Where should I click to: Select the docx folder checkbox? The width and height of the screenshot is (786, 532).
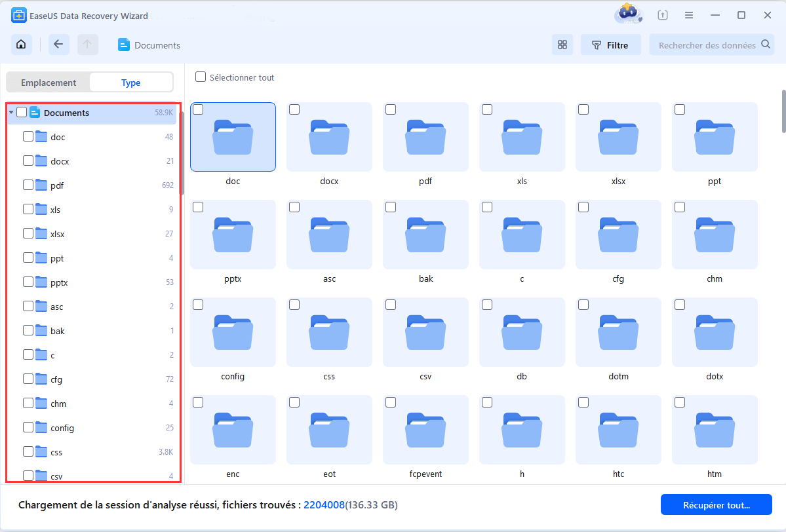[294, 110]
